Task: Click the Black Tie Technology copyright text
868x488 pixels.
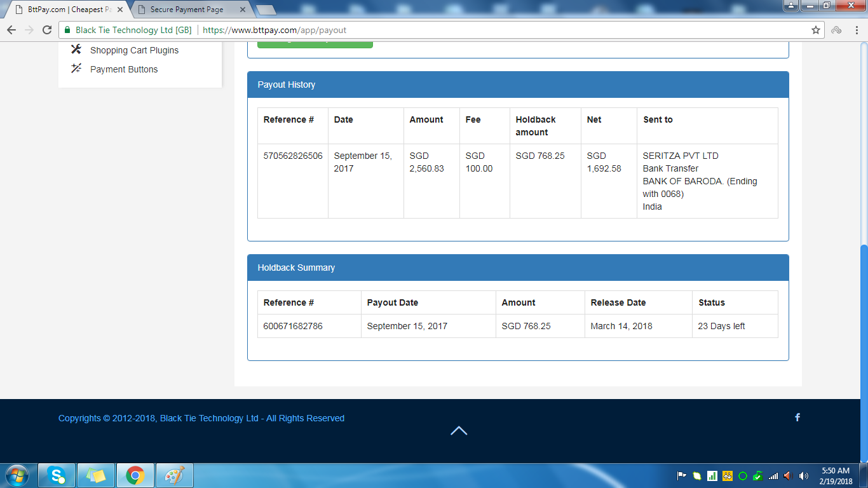Action: click(201, 418)
